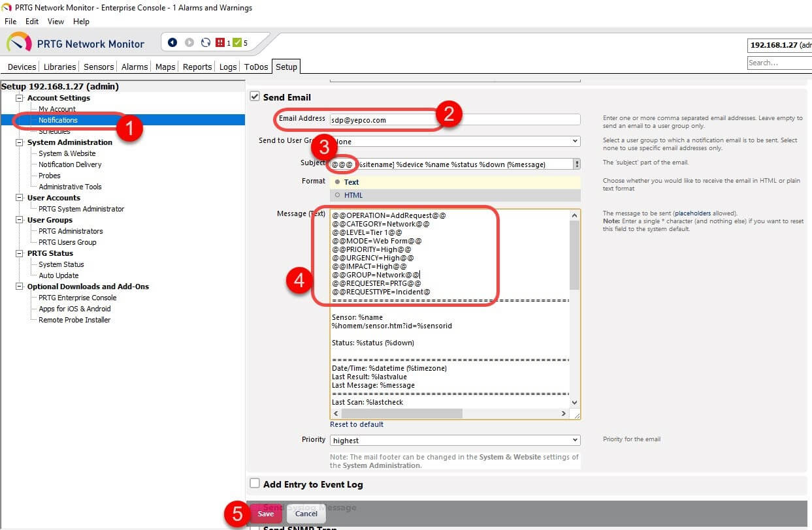This screenshot has width=812, height=530.
Task: Click the green up-sensors checkmark icon
Action: [x=237, y=43]
